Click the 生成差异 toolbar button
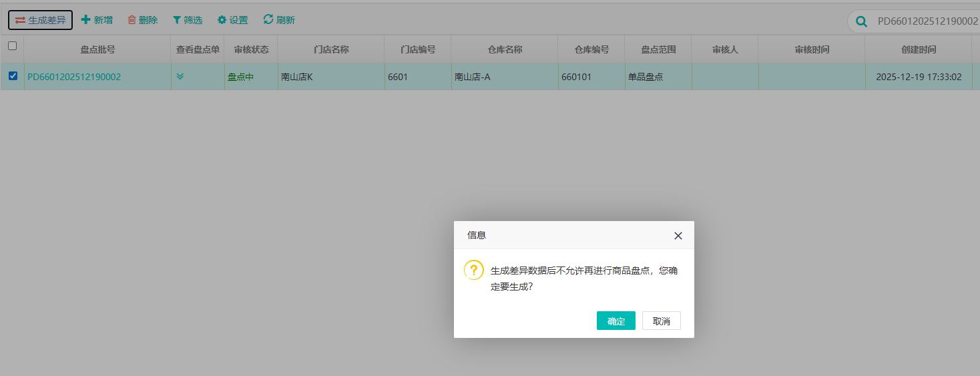980x376 pixels. coord(40,20)
